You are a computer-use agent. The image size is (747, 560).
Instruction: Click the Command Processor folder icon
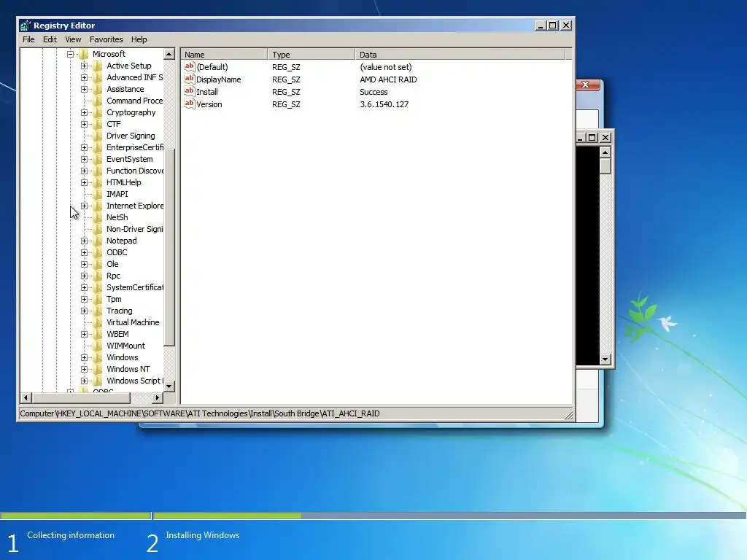click(98, 101)
